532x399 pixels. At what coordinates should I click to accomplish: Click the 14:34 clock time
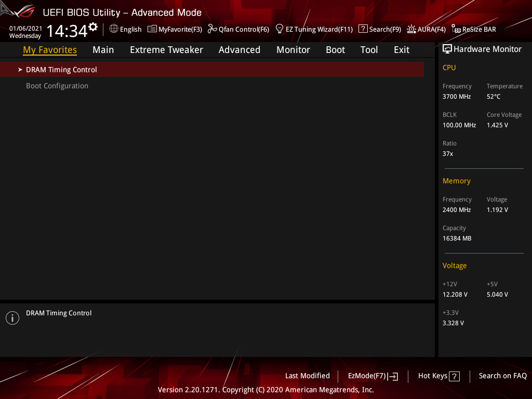pyautogui.click(x=67, y=31)
